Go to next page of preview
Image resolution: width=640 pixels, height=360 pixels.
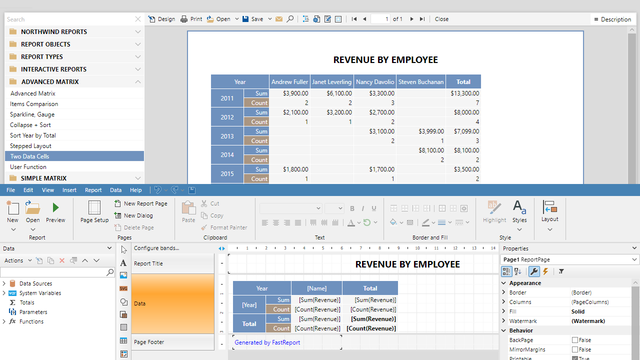pyautogui.click(x=411, y=19)
